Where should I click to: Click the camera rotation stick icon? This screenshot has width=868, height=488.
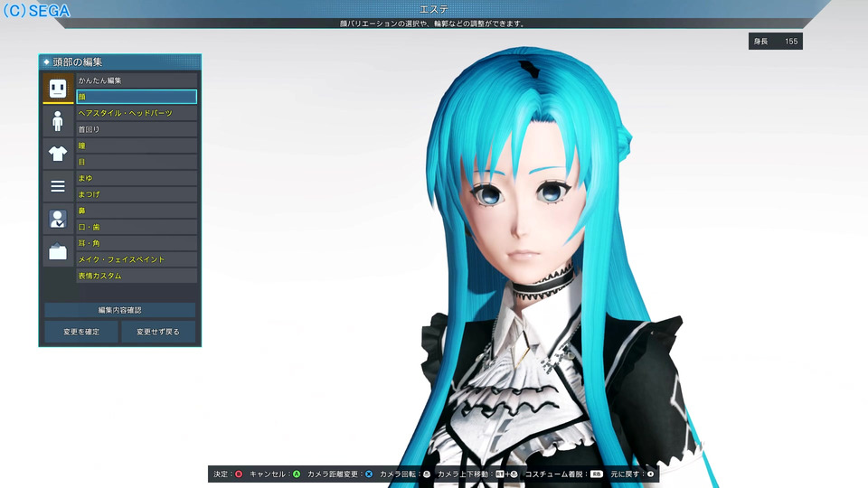(x=426, y=474)
